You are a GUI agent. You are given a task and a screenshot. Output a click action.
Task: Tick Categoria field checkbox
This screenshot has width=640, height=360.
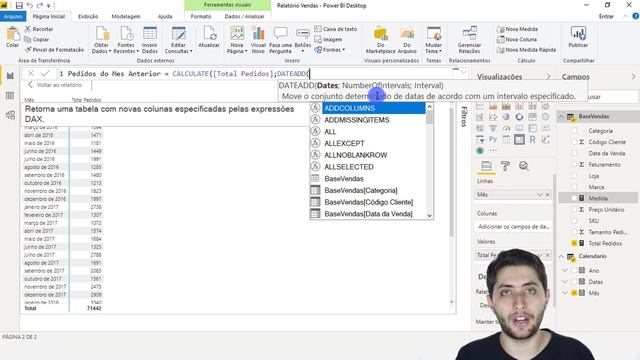(574, 131)
